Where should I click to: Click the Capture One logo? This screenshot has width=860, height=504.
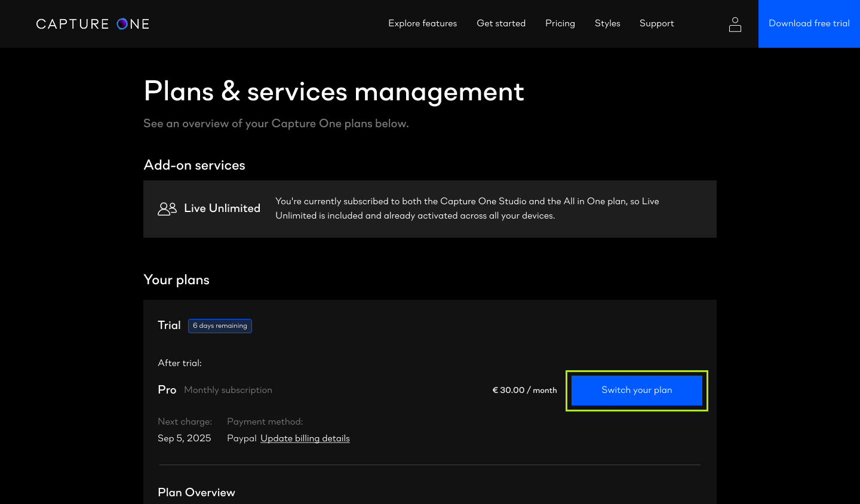click(x=93, y=24)
